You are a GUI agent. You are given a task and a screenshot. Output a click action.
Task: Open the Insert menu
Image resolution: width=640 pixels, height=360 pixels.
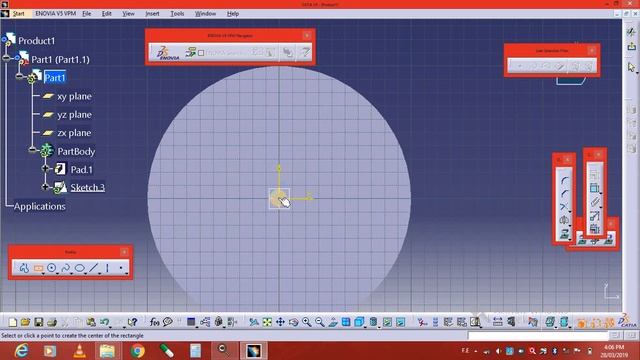coord(152,13)
